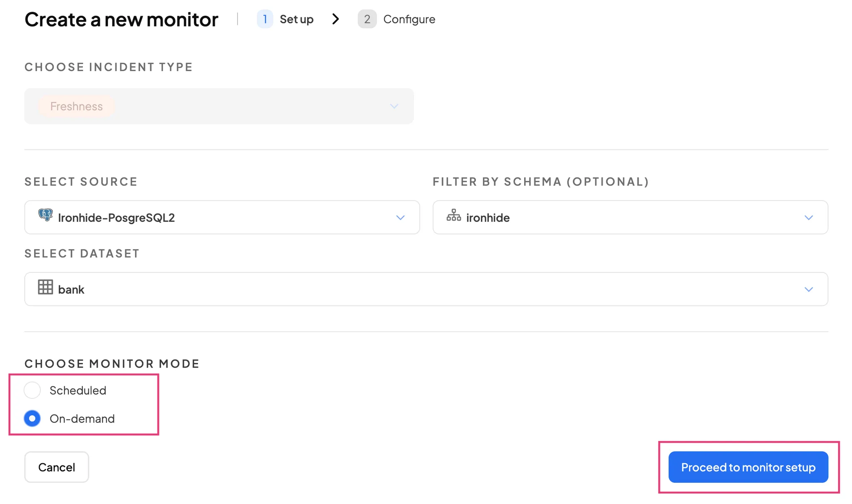Click the Freshness incident type tag
The image size is (852, 504).
coord(77,106)
